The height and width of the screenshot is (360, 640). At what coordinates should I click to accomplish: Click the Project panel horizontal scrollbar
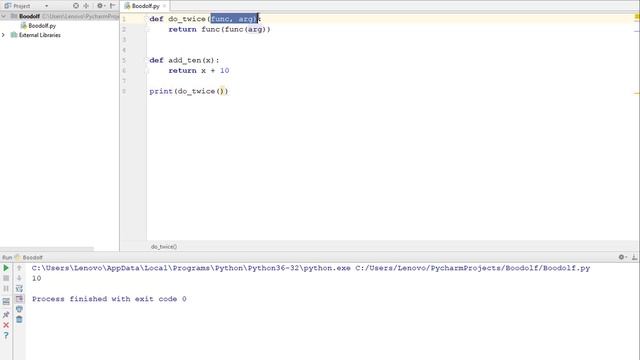pos(47,249)
